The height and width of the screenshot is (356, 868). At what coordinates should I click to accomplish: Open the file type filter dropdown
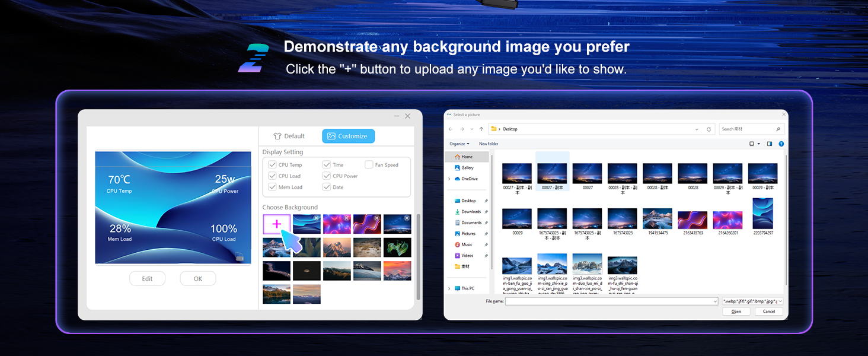click(x=752, y=301)
